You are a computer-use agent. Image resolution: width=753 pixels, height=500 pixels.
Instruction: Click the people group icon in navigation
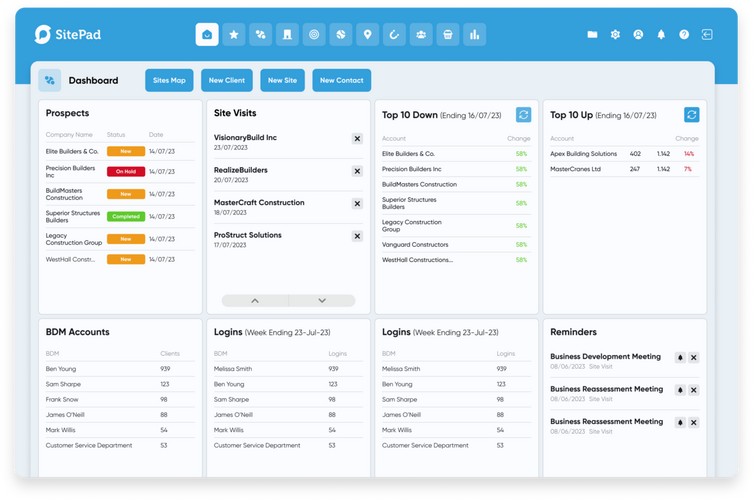click(421, 35)
